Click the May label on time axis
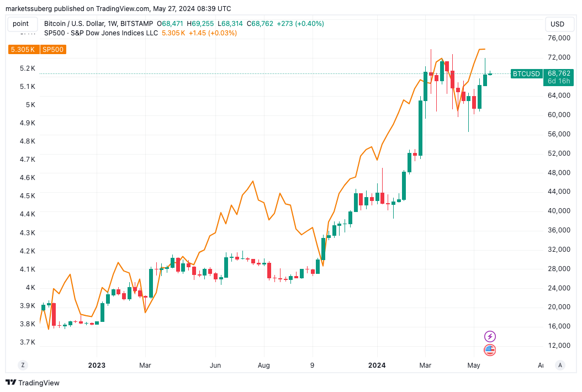 coord(474,365)
